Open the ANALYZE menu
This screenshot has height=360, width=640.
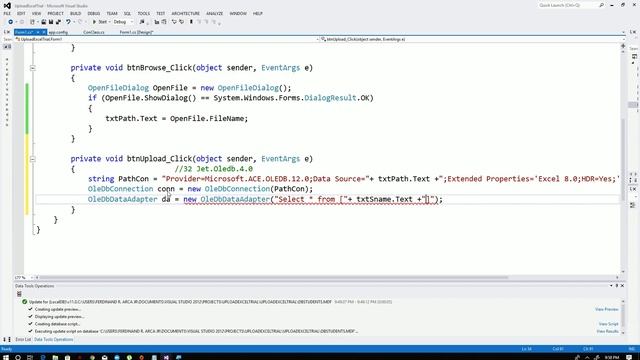(215, 13)
